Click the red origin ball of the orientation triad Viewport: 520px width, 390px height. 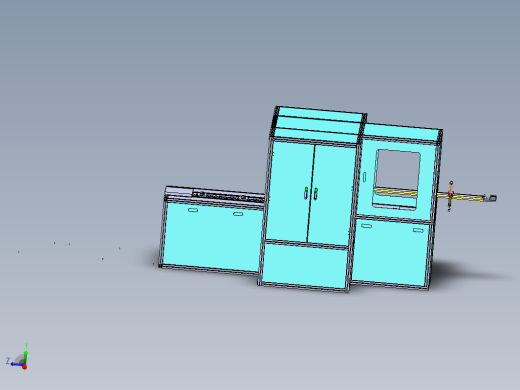point(24,367)
